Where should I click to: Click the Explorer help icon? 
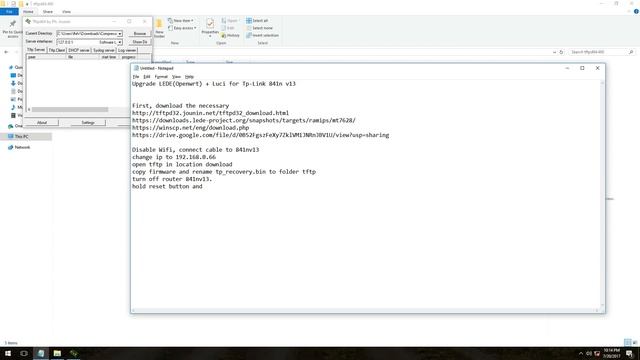(636, 12)
